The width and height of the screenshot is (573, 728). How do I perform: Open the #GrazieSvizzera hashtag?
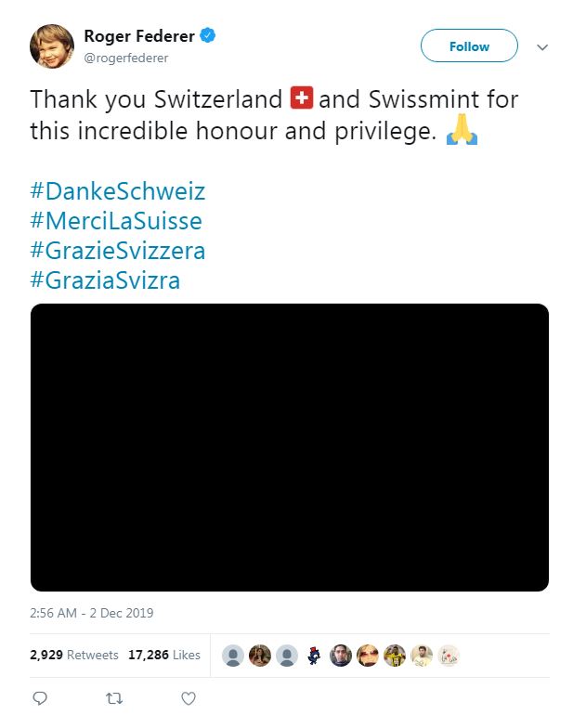(x=118, y=251)
